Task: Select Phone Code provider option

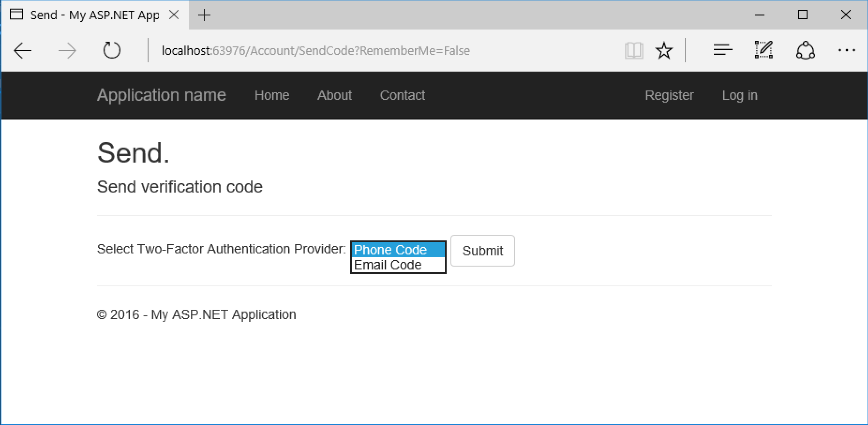Action: point(398,250)
